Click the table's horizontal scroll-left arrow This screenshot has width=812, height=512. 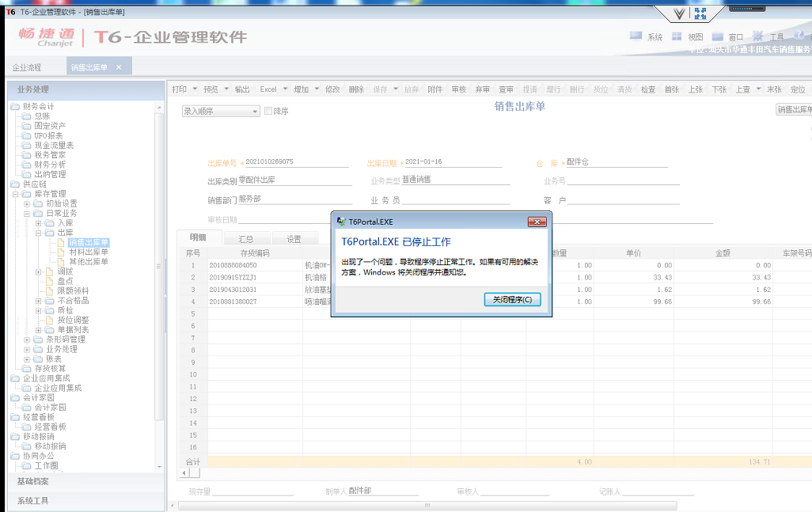184,472
